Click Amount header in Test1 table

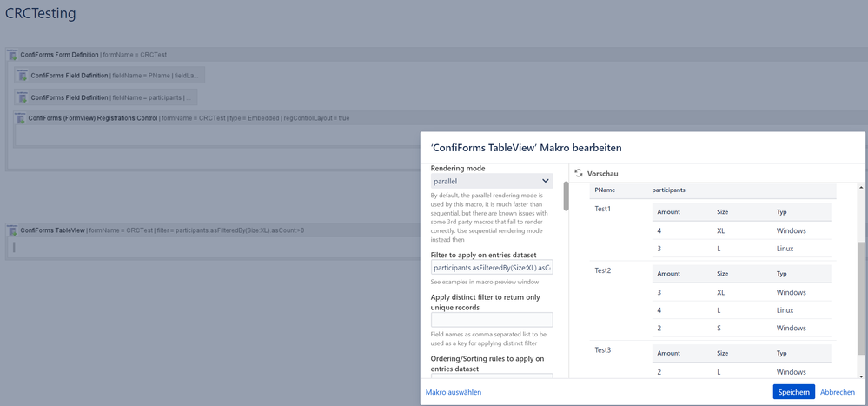click(669, 212)
